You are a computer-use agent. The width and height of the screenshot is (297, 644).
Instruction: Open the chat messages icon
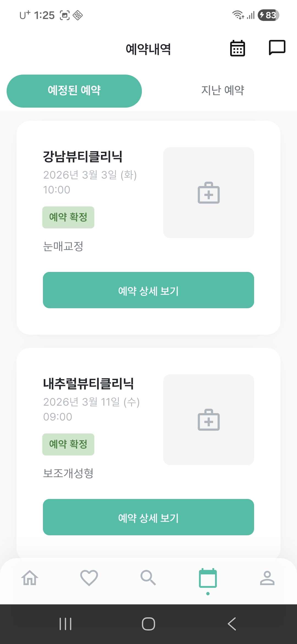pos(277,48)
